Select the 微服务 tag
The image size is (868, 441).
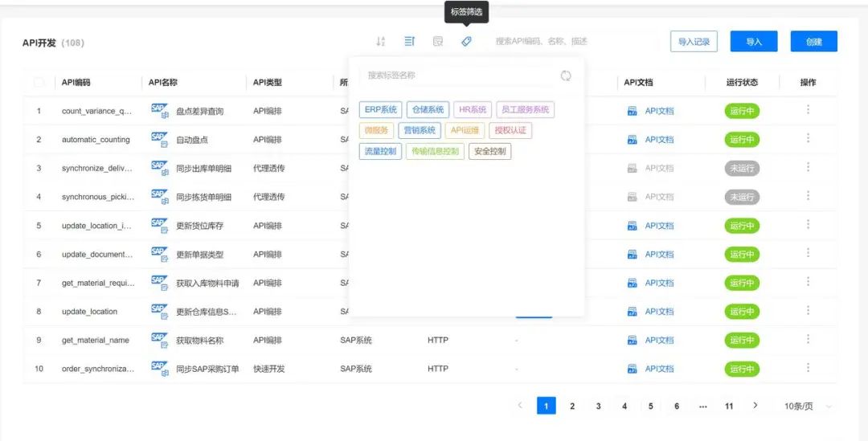376,131
